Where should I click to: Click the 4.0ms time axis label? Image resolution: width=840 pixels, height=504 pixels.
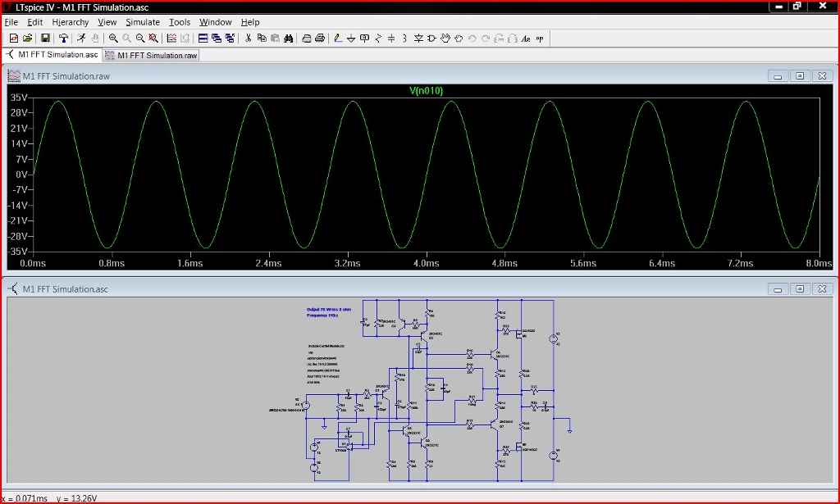click(x=426, y=263)
